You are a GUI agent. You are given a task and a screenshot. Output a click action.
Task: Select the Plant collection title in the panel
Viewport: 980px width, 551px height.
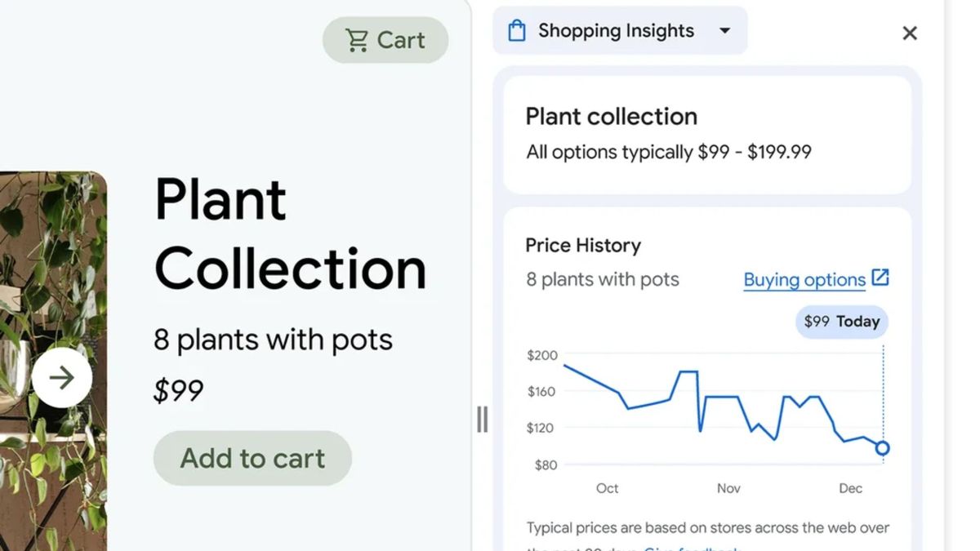[611, 116]
